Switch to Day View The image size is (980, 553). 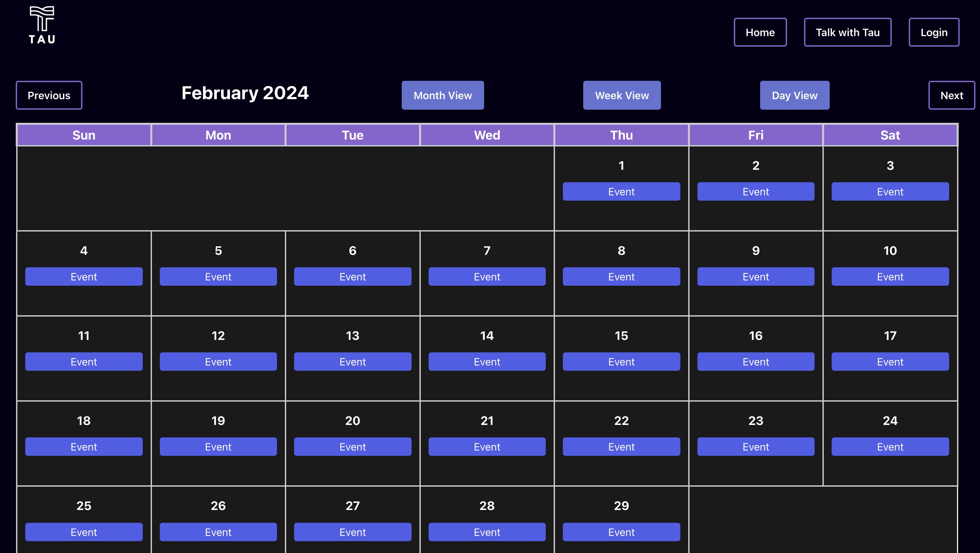pos(794,95)
